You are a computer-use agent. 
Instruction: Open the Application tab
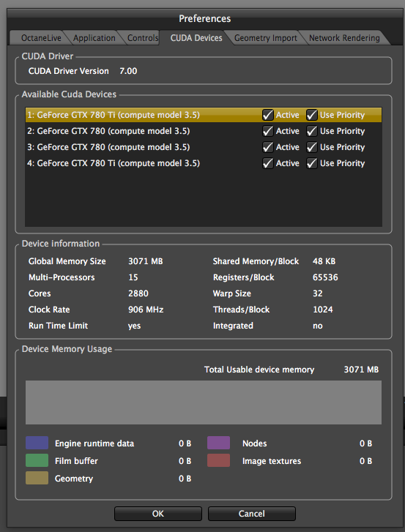click(x=94, y=38)
